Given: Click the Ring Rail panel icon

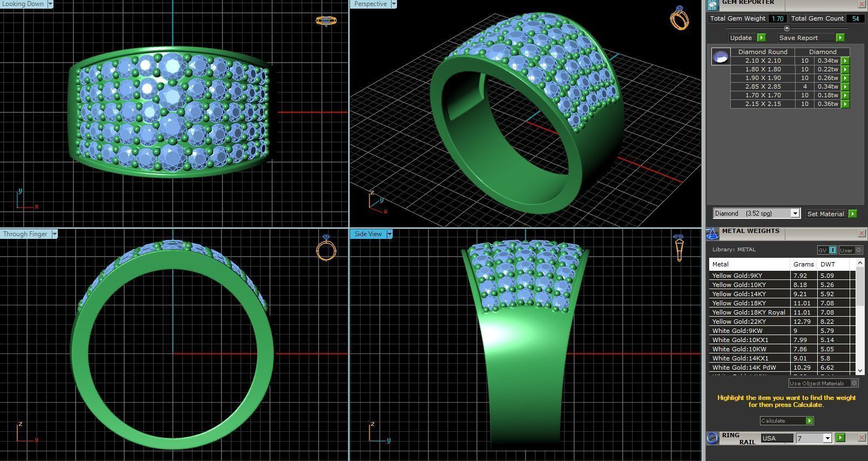Looking at the screenshot, I should pyautogui.click(x=712, y=438).
